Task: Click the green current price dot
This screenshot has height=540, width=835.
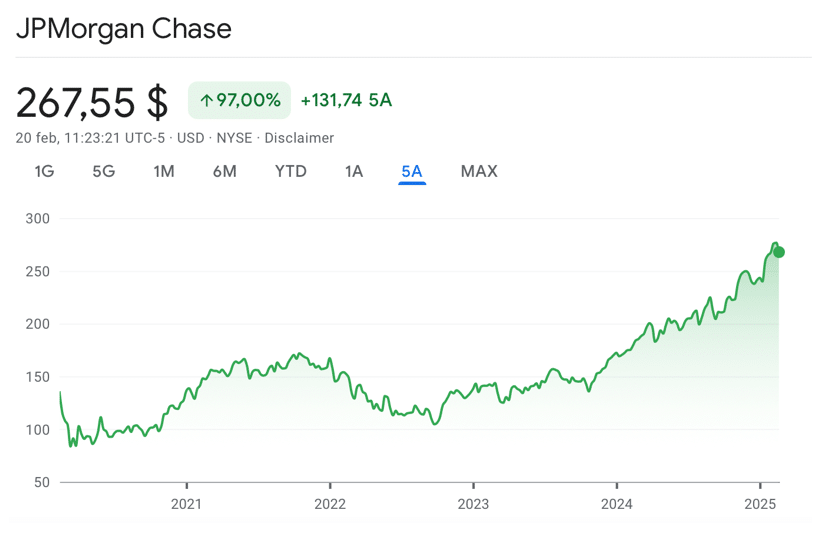Action: pos(779,252)
